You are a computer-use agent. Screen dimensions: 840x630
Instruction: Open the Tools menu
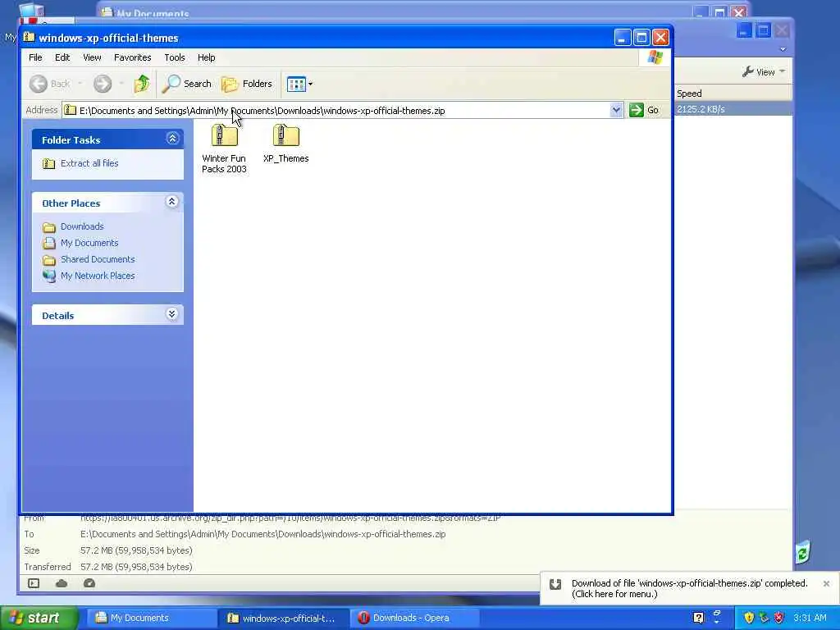175,57
